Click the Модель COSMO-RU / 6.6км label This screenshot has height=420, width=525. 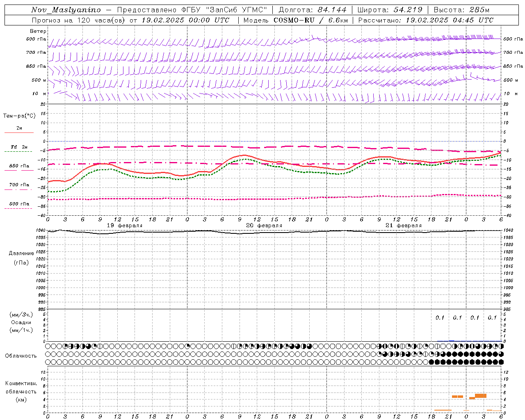(296, 20)
